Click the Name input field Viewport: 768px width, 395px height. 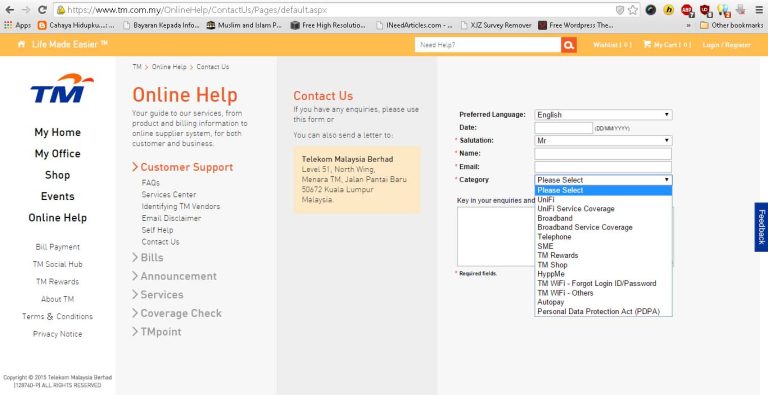click(x=603, y=154)
